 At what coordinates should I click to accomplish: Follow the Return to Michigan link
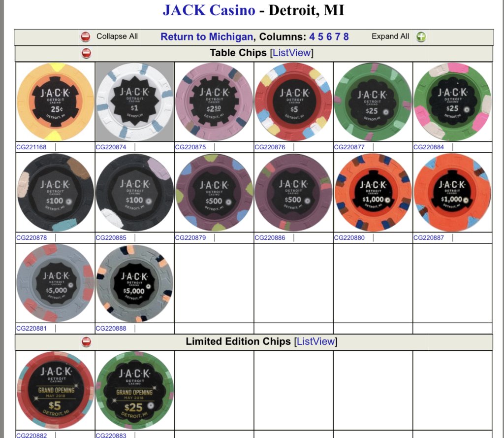(207, 36)
